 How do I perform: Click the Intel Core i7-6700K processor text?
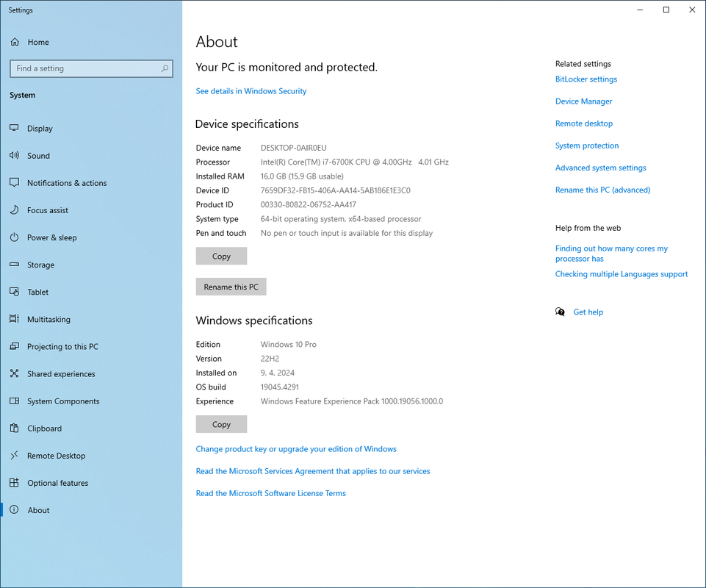tap(354, 162)
